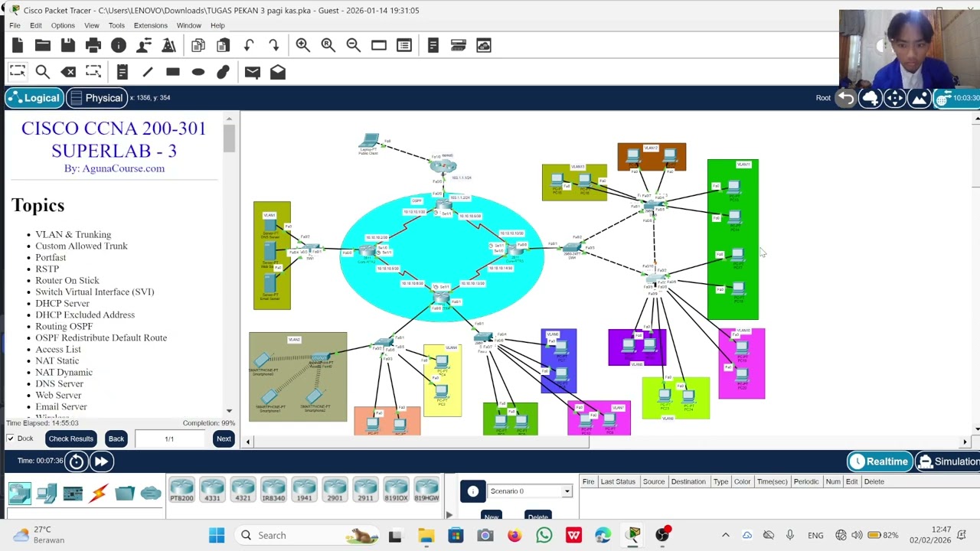
Task: Open the Network Information icon
Action: 119,46
